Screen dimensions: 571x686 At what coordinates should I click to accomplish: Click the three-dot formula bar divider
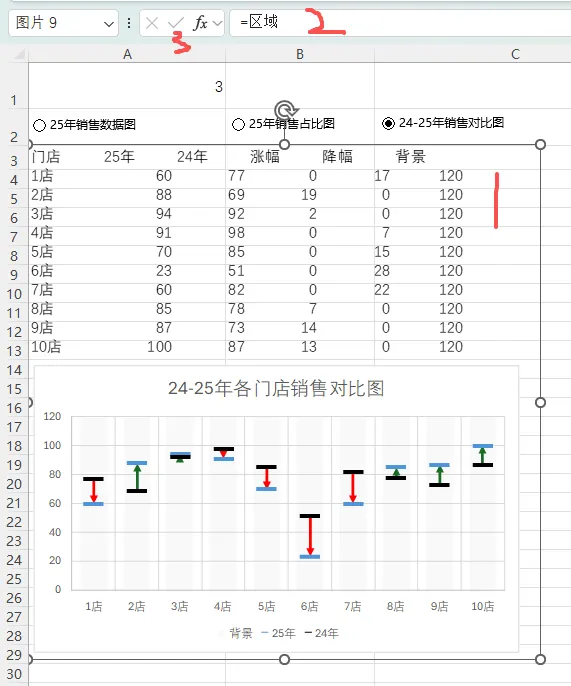tap(129, 23)
